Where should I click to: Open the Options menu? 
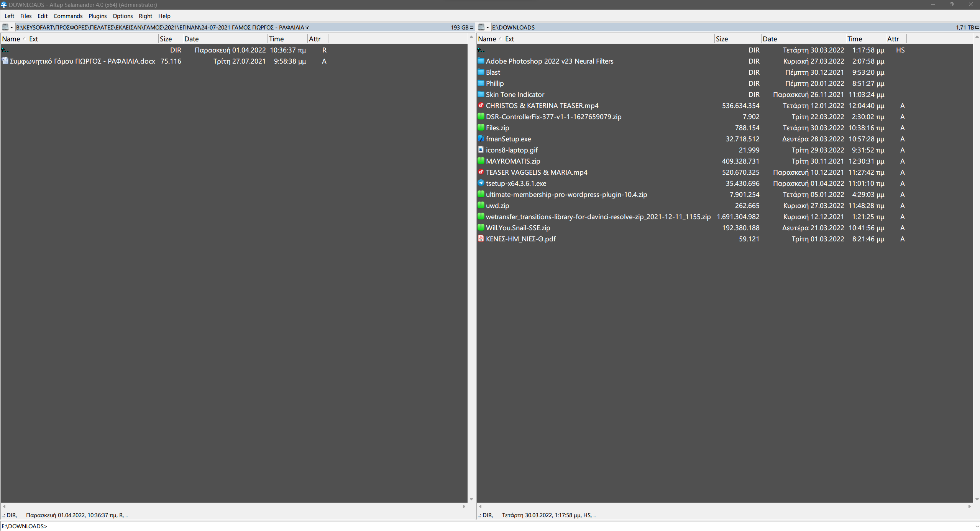pos(122,16)
